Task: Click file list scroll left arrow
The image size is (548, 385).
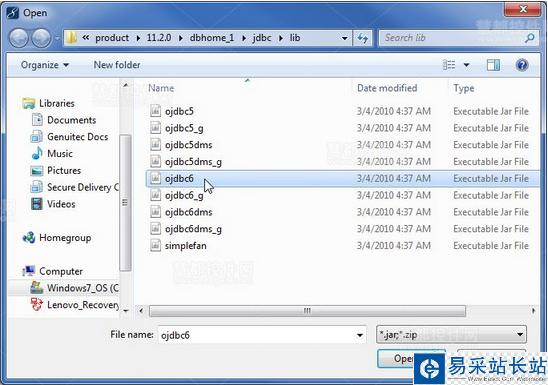Action: click(x=141, y=311)
